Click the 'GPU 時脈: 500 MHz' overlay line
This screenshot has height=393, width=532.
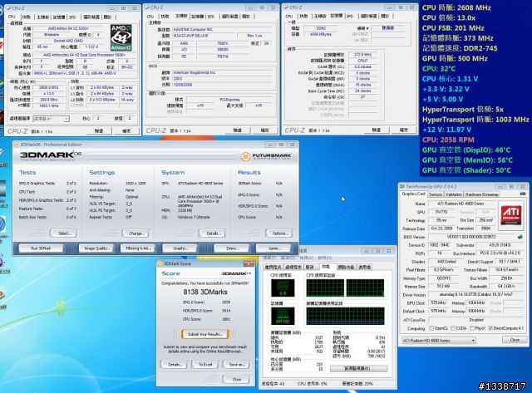click(x=455, y=58)
